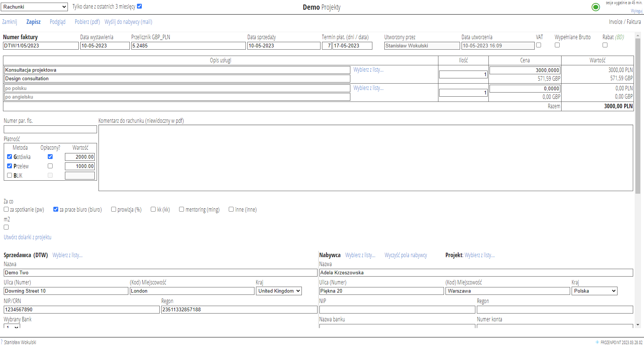Download invoice via Pobierz (pdf)
Viewport: 644px width, 346px height.
[x=87, y=22]
